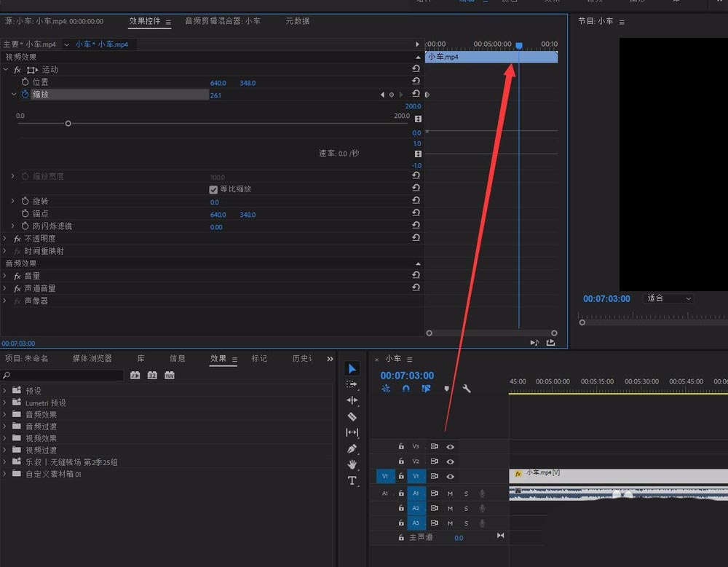Image resolution: width=728 pixels, height=567 pixels.
Task: Select the Selection tool arrow
Action: point(352,369)
